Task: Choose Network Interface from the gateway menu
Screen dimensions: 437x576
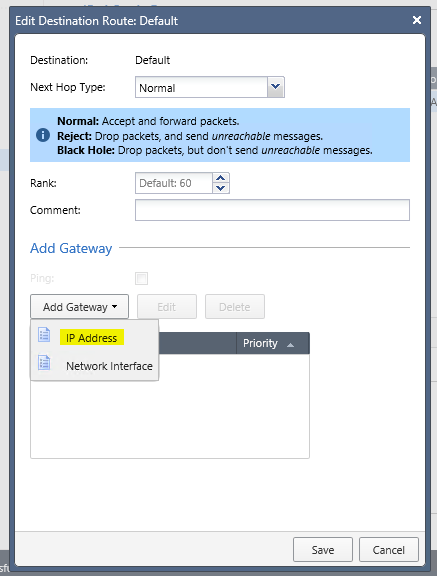Action: 109,366
